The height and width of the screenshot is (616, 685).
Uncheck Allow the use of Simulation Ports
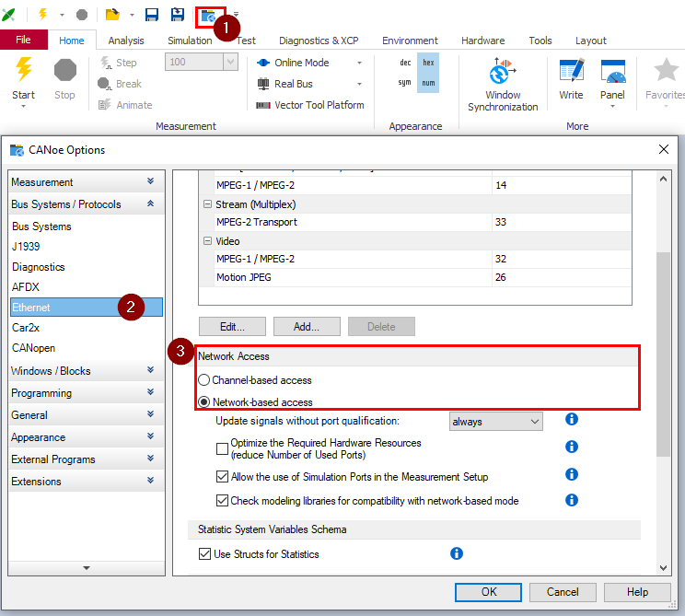(x=222, y=477)
